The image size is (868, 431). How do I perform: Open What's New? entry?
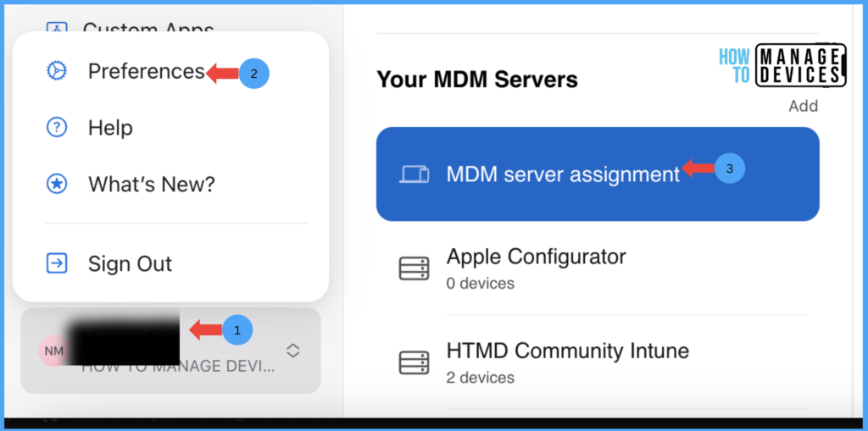point(151,185)
